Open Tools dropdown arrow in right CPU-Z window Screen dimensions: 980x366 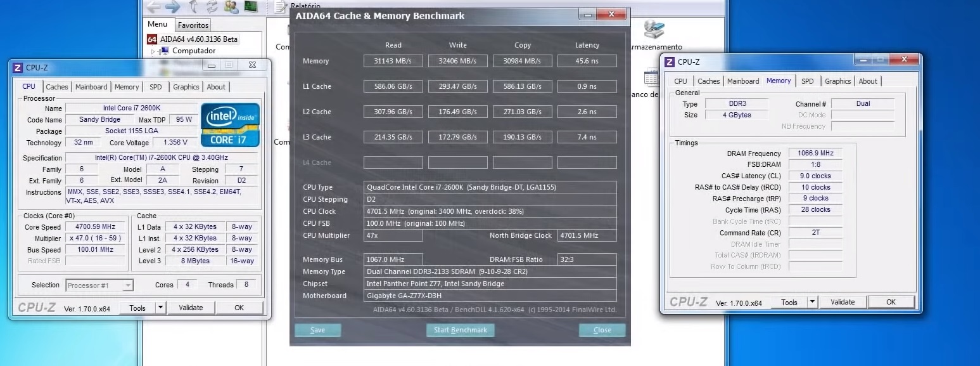tap(813, 302)
